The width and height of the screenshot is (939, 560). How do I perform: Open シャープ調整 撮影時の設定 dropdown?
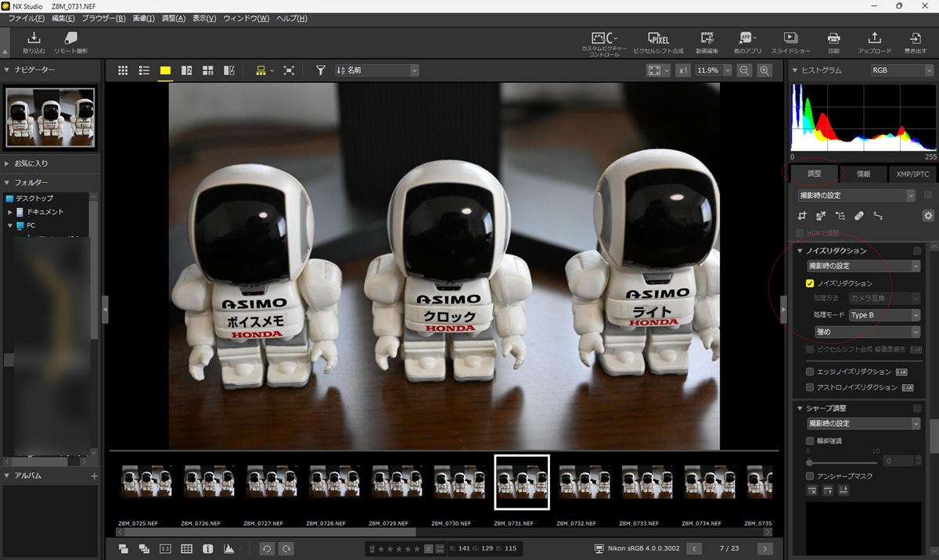(x=864, y=424)
